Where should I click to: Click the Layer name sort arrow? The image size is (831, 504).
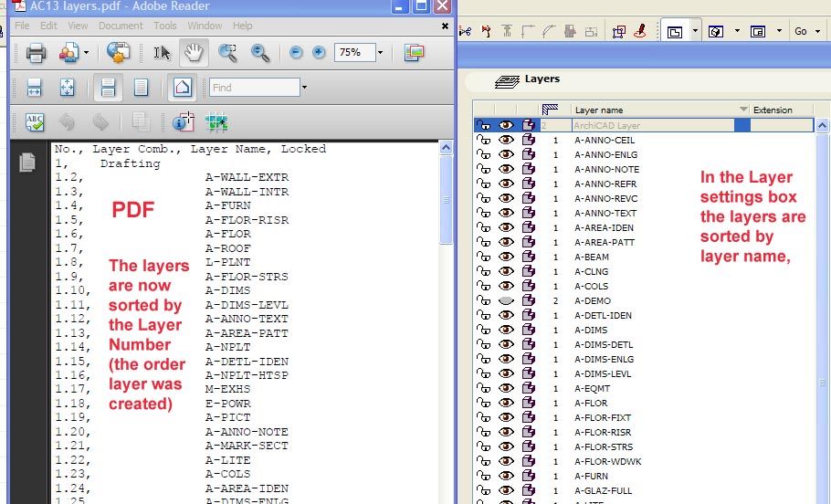[x=743, y=110]
